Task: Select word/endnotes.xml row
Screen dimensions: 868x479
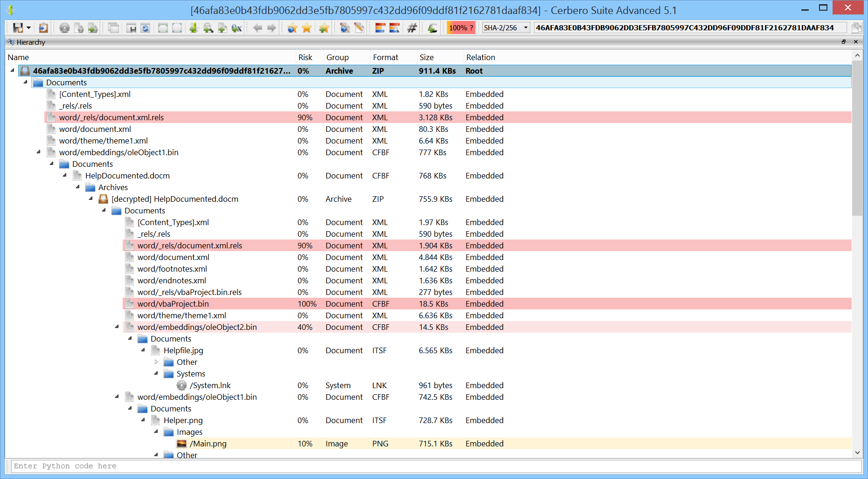Action: (487, 281)
